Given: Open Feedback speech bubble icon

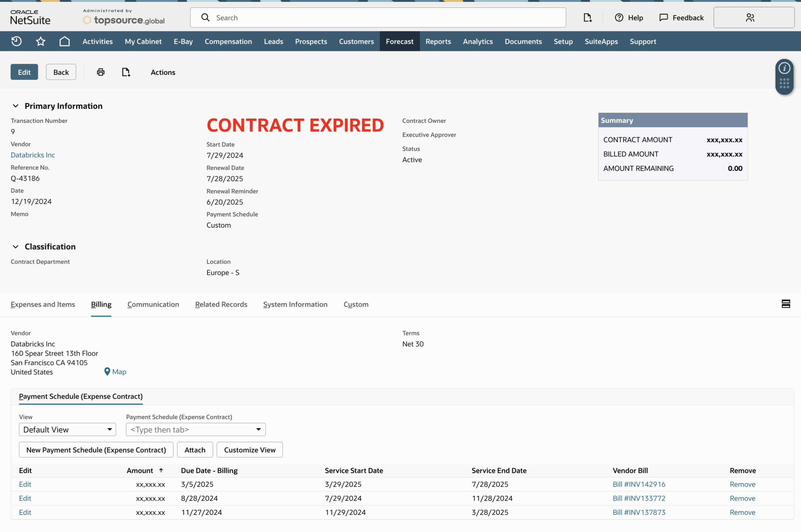Looking at the screenshot, I should [x=664, y=18].
